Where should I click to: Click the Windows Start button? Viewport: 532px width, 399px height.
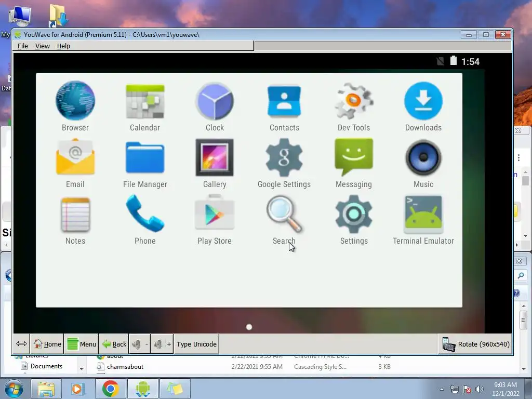(x=14, y=389)
